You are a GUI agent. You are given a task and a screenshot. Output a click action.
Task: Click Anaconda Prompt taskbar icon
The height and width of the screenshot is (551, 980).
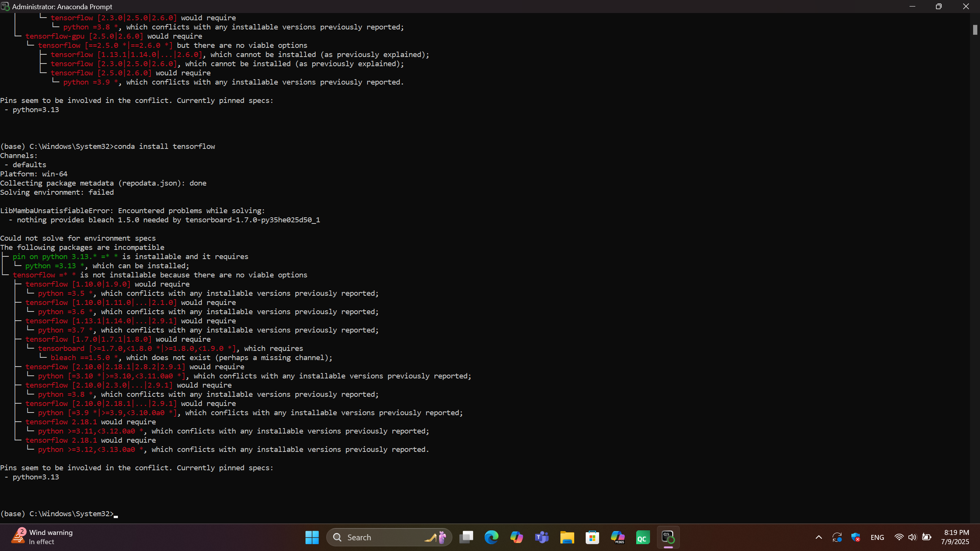[668, 537]
